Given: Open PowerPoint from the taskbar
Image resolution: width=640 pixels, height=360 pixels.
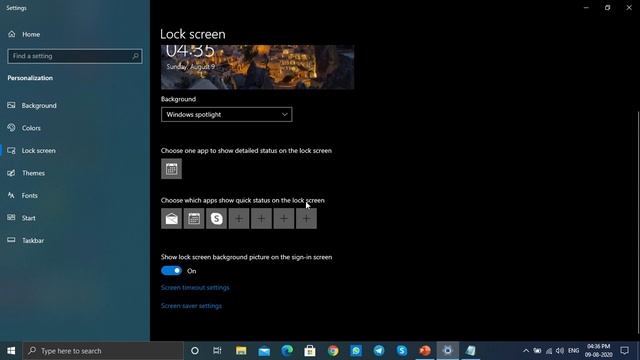Looking at the screenshot, I should [425, 351].
